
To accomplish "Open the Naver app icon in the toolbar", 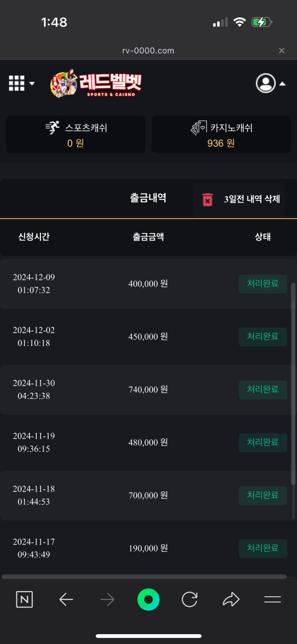I will click(24, 599).
